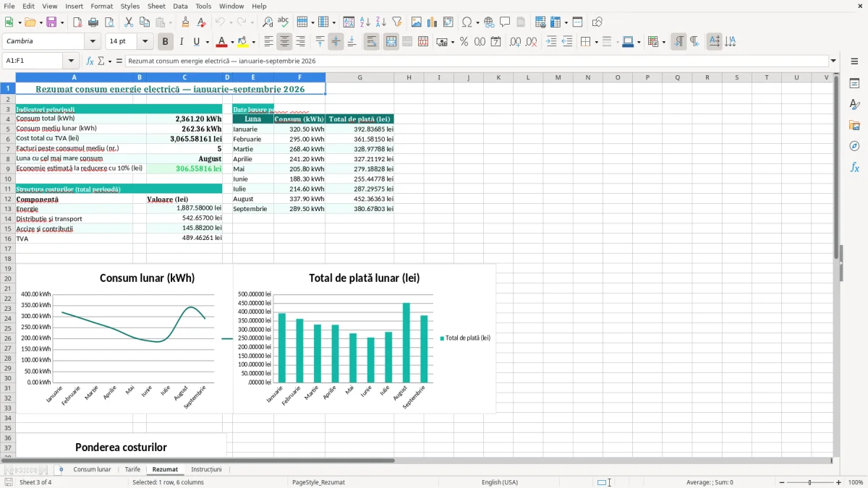Click the formula input line
The image size is (868, 488).
point(477,61)
